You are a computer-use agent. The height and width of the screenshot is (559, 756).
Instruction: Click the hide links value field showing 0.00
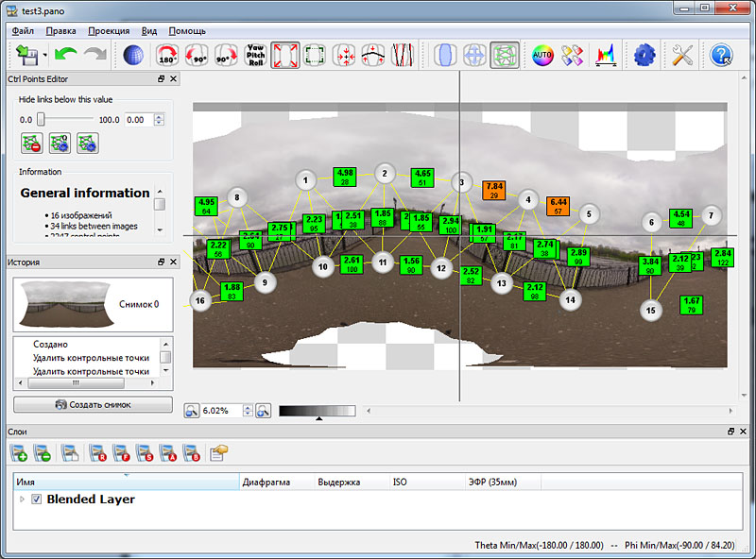(x=139, y=120)
